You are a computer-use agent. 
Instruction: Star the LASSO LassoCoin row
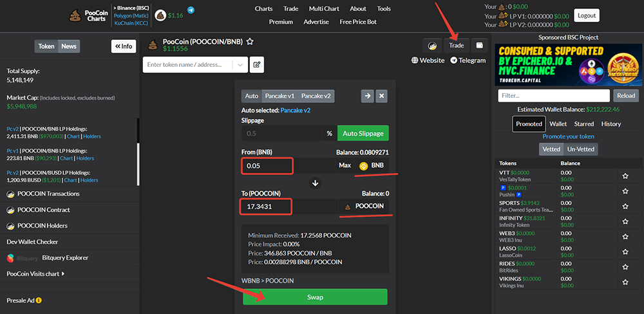click(625, 252)
